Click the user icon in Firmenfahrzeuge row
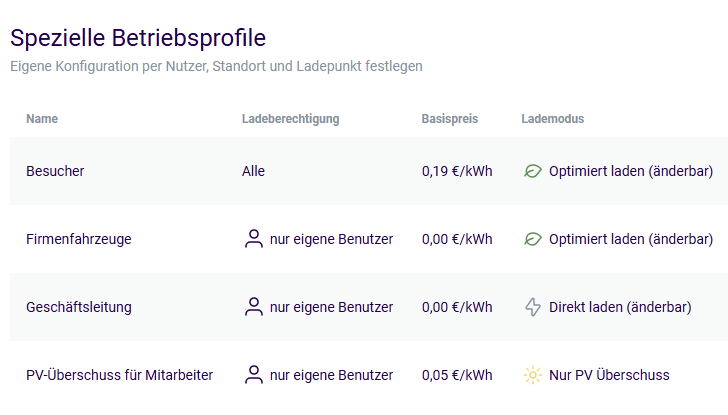Image resolution: width=728 pixels, height=415 pixels. 253,239
